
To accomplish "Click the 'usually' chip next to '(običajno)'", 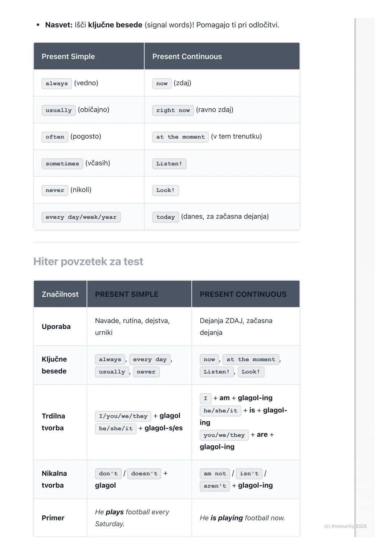I will 58,110.
